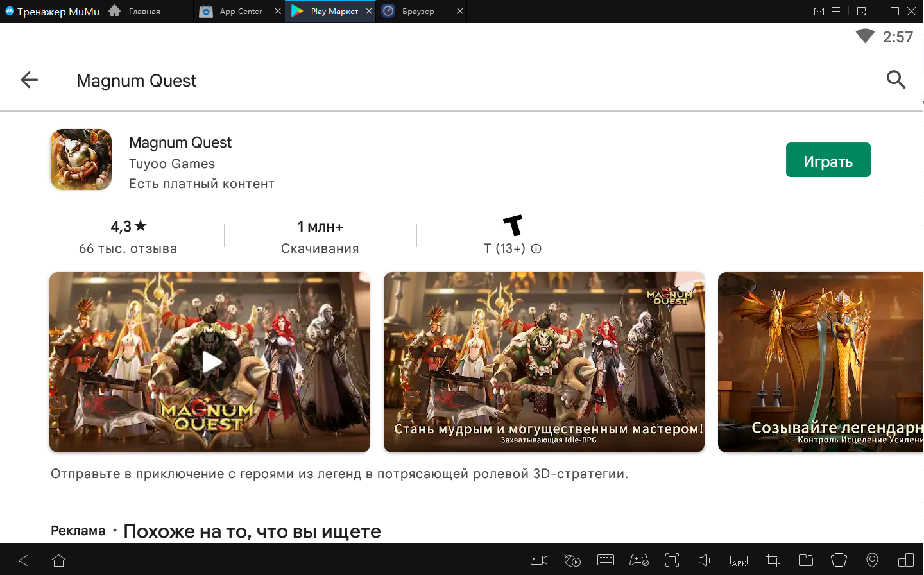
Task: Click the Wi-Fi status icon
Action: coord(865,36)
